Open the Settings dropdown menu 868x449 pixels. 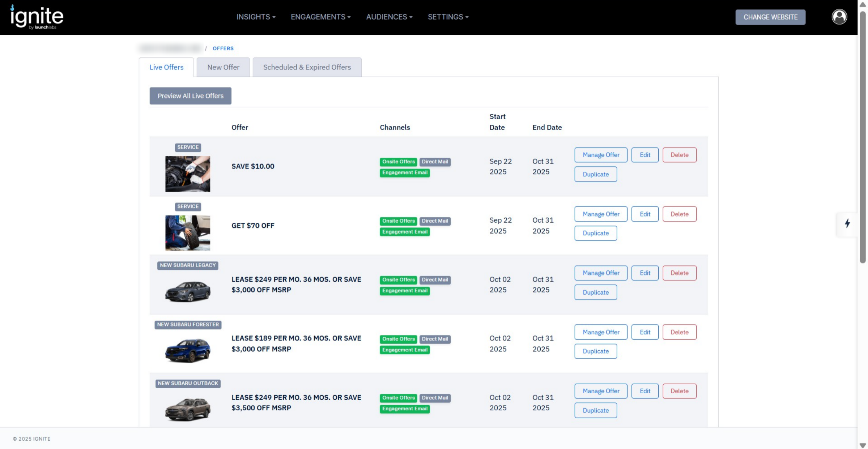(448, 17)
